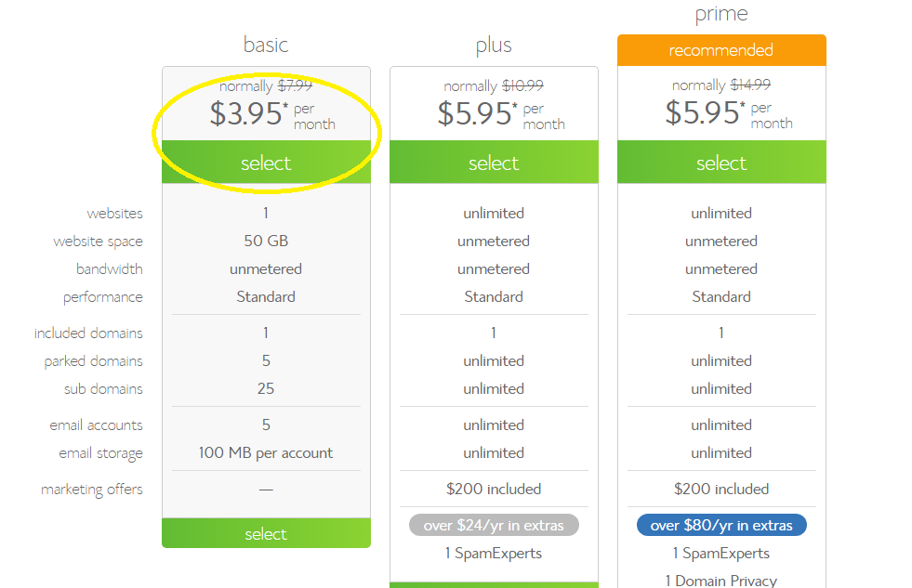Select the basic plan top button
The width and height of the screenshot is (912, 588).
click(266, 163)
